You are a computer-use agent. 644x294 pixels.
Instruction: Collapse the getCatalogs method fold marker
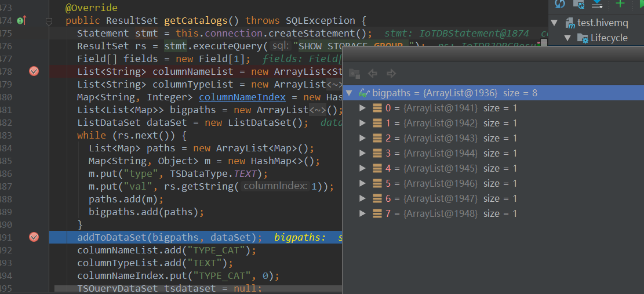pos(49,21)
